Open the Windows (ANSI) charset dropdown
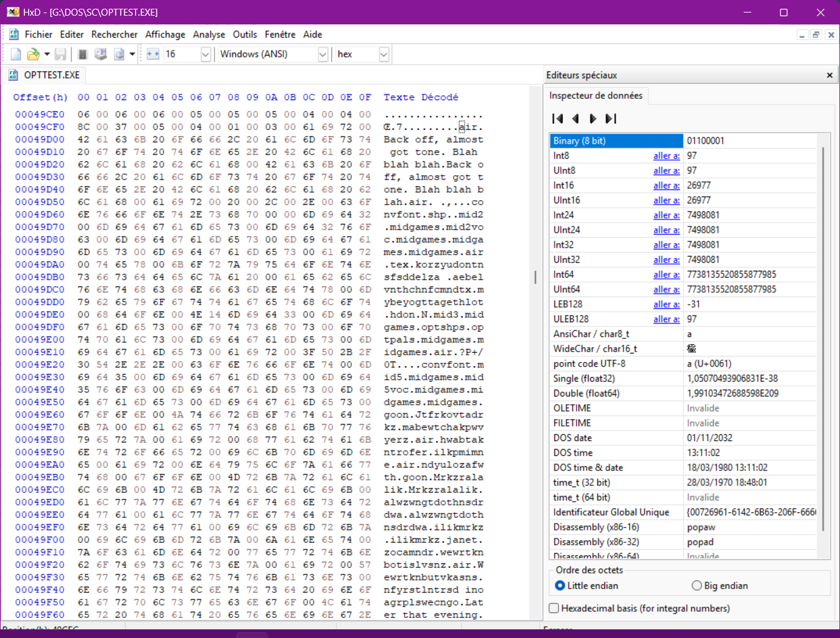This screenshot has width=840, height=638. coord(323,54)
